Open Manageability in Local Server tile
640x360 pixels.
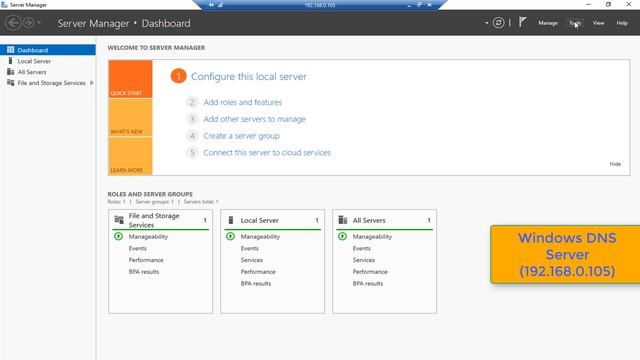pos(260,236)
